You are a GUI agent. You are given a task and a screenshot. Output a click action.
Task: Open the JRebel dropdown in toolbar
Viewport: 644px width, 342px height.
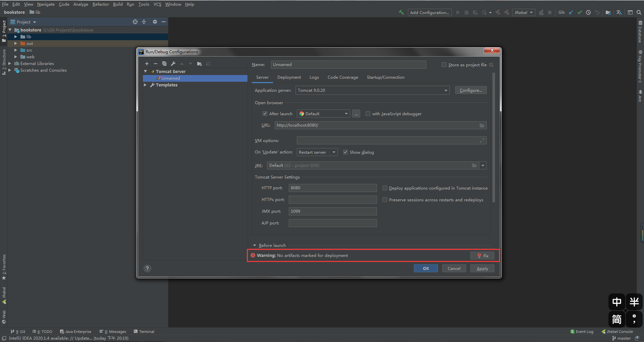click(x=524, y=12)
